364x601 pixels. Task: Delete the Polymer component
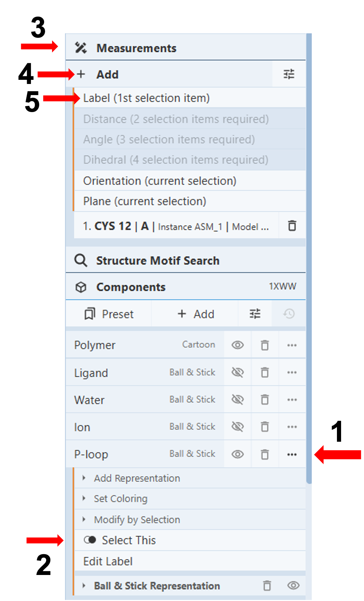point(265,345)
